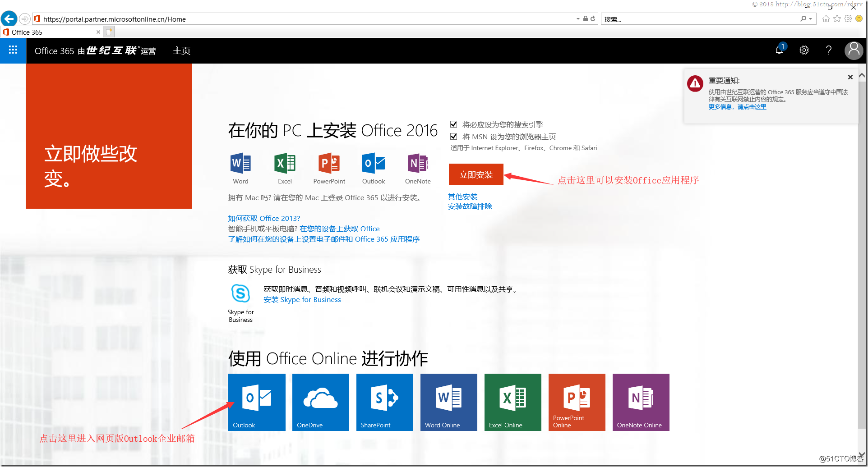This screenshot has height=467, width=868.
Task: Open 在您的设备上获取 Office link
Action: (x=339, y=229)
